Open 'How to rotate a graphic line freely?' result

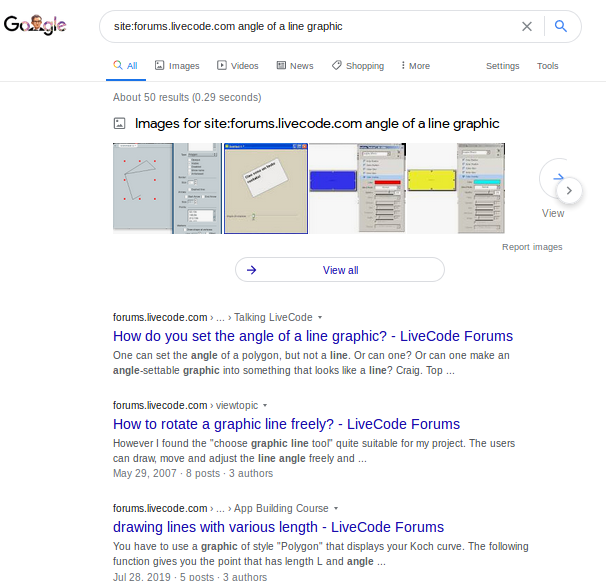coord(286,424)
